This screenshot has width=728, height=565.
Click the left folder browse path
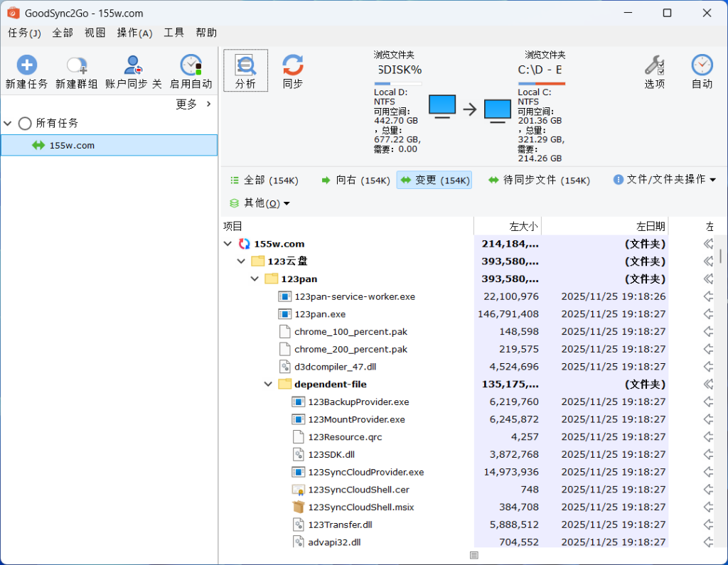[x=398, y=70]
